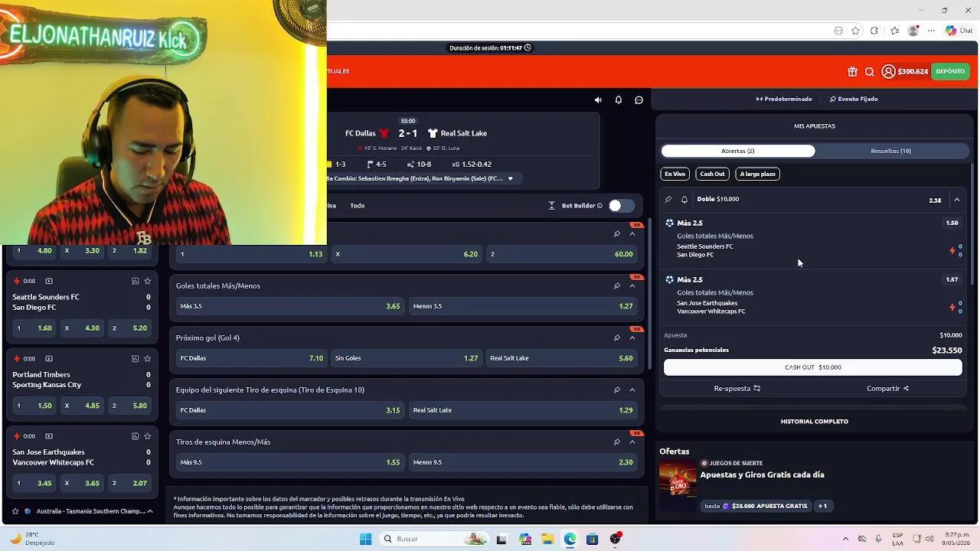Click Re-apuesta link
The width and height of the screenshot is (980, 551).
737,388
